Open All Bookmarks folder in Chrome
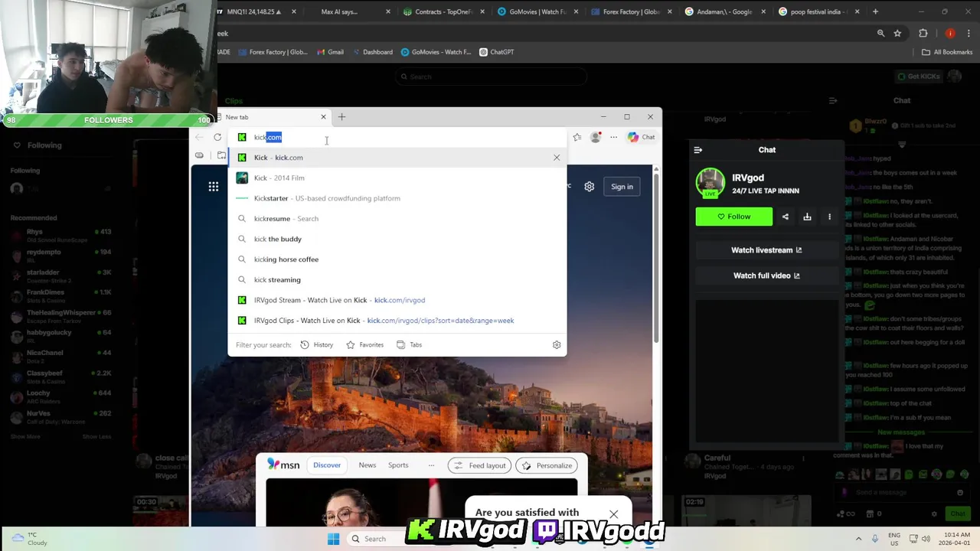The width and height of the screenshot is (980, 551). tap(947, 52)
